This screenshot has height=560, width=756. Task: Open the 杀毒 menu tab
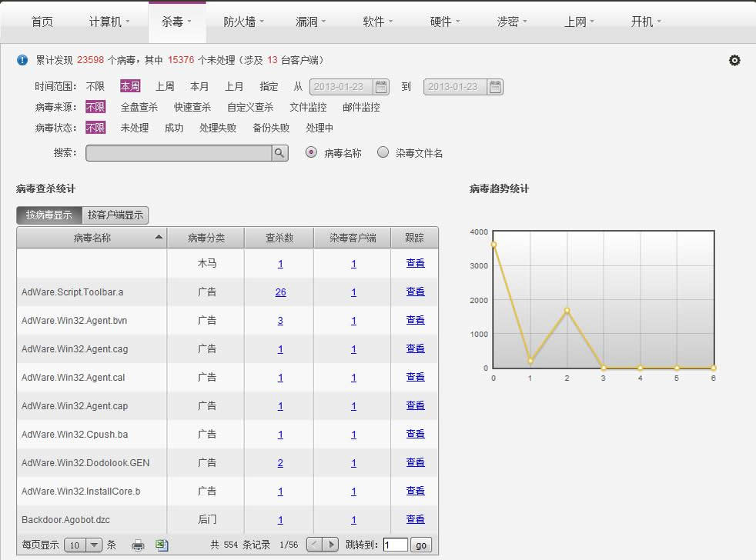point(177,22)
